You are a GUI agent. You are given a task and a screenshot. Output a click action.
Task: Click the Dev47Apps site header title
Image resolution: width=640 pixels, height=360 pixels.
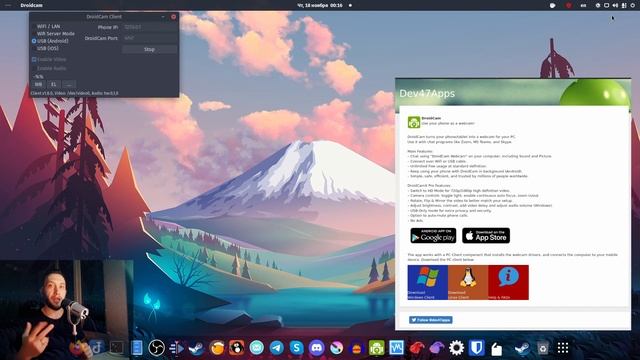coord(427,93)
